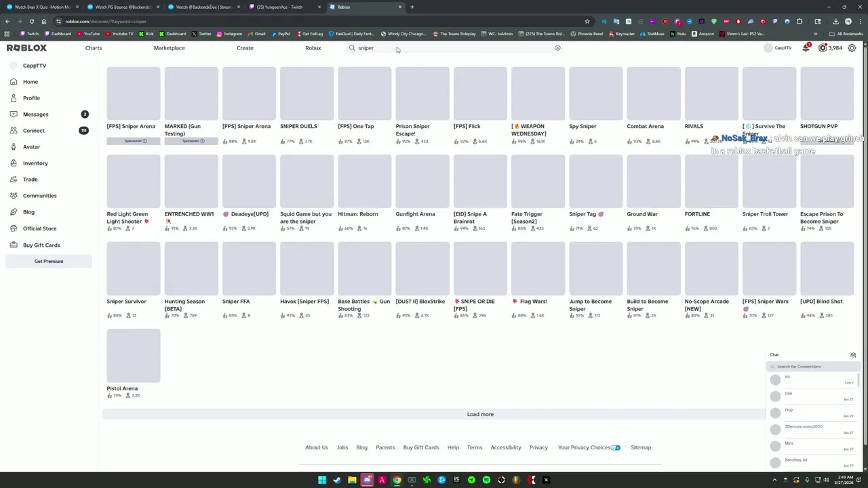The image size is (868, 488).
Task: Open a new browser tab
Action: tap(412, 7)
